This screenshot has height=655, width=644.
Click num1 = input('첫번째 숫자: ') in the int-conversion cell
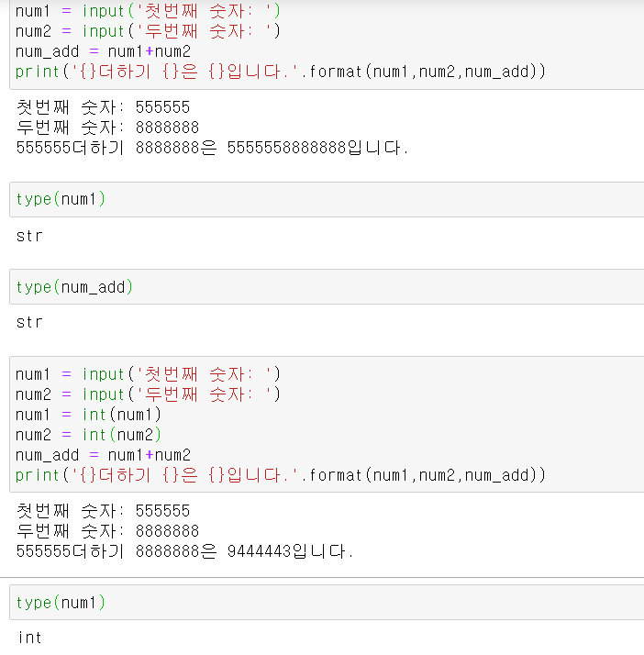148,374
